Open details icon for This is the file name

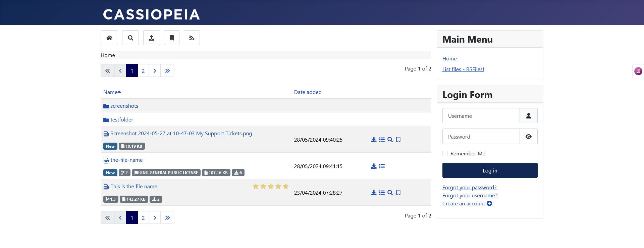(x=382, y=193)
